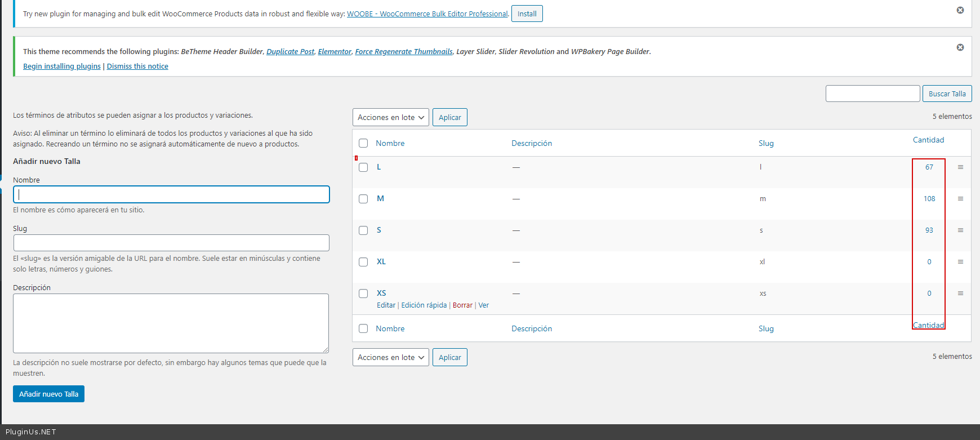Toggle the select-all checkbox in table header
980x440 pixels.
(363, 143)
